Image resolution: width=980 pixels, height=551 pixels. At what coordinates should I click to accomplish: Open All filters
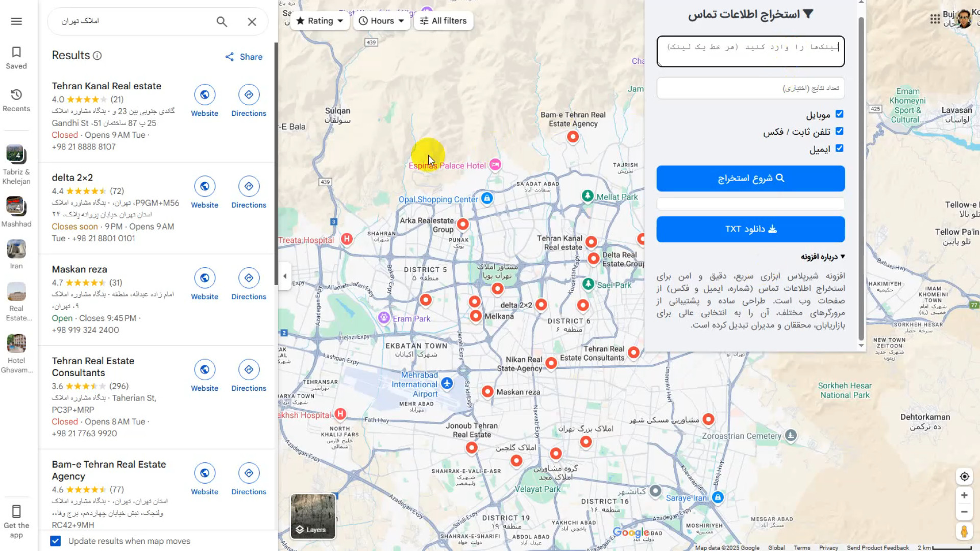tap(444, 21)
